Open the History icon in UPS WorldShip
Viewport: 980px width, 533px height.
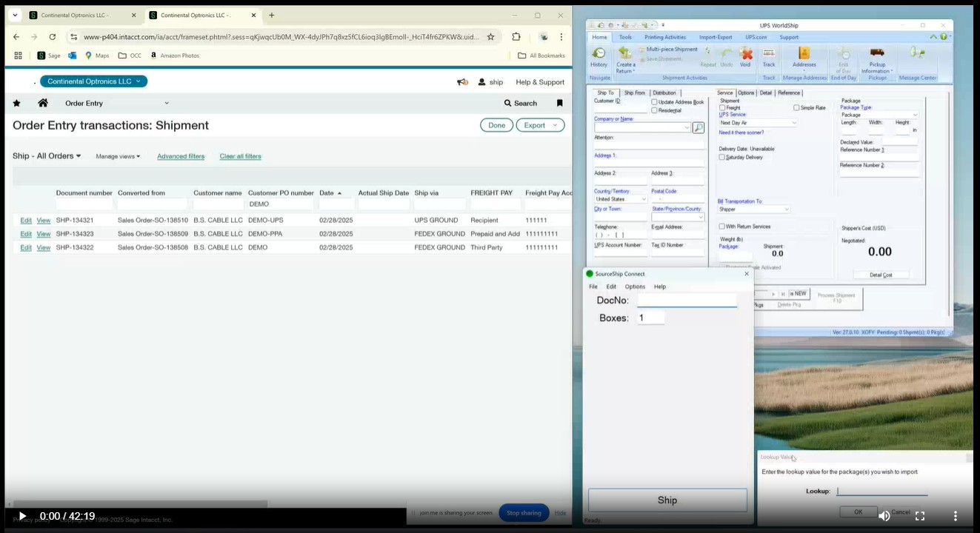click(599, 56)
